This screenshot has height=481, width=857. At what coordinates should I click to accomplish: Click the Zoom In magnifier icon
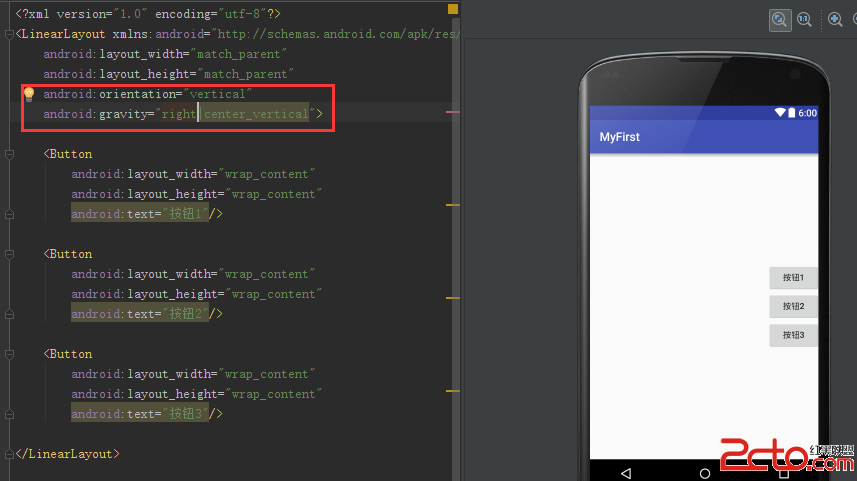[x=835, y=20]
